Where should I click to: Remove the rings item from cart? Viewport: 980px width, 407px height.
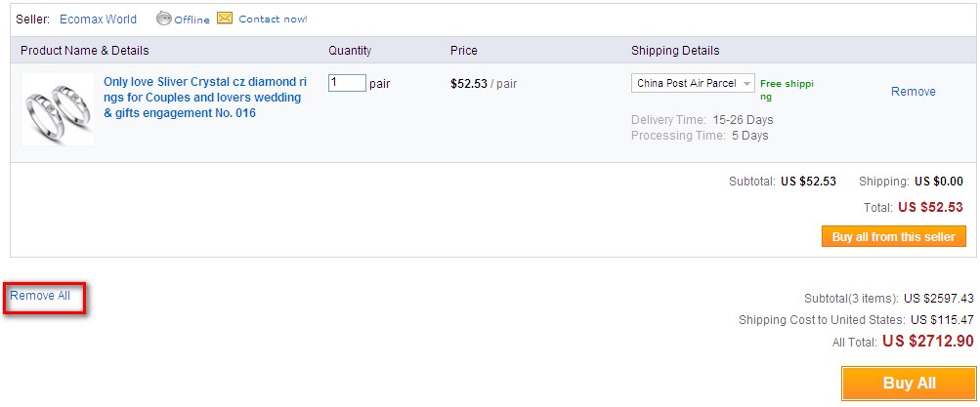point(913,92)
